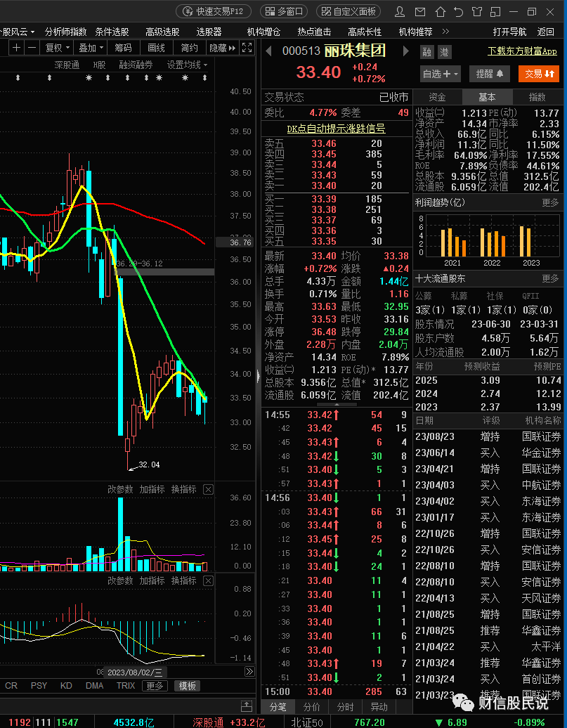Select the TRIX indicator
Viewport: 567px width, 728px height.
point(125,686)
